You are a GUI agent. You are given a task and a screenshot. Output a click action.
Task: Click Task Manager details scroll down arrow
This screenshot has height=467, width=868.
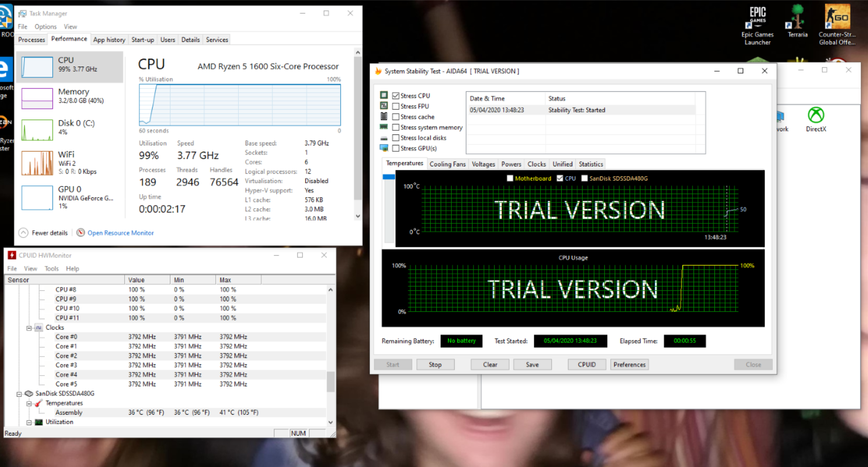(x=358, y=216)
